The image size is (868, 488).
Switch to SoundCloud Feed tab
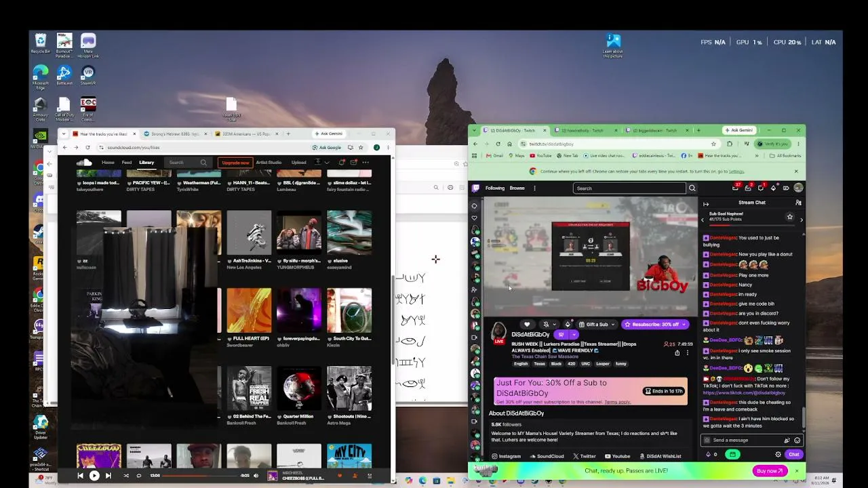(x=127, y=163)
